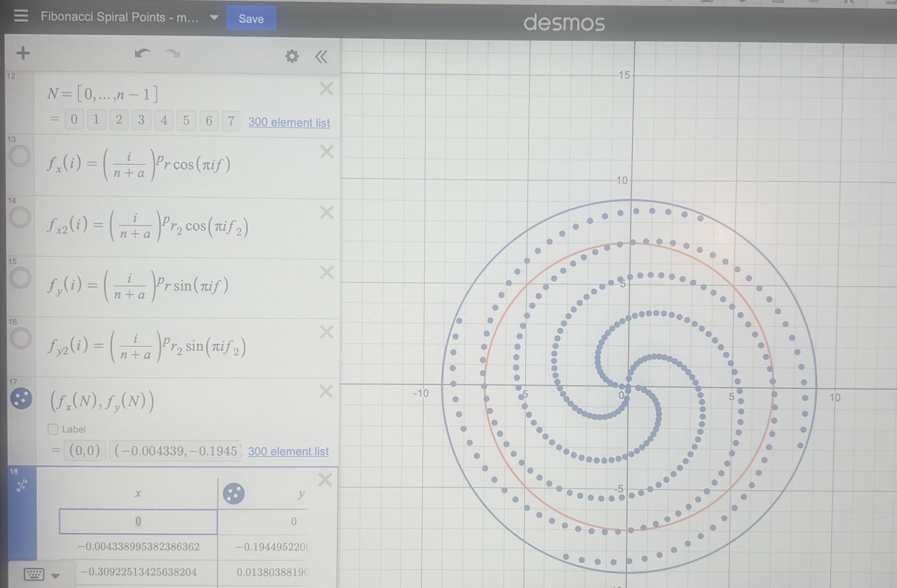The width and height of the screenshot is (897, 588).
Task: Click the Add Item plus icon
Action: pos(23,53)
